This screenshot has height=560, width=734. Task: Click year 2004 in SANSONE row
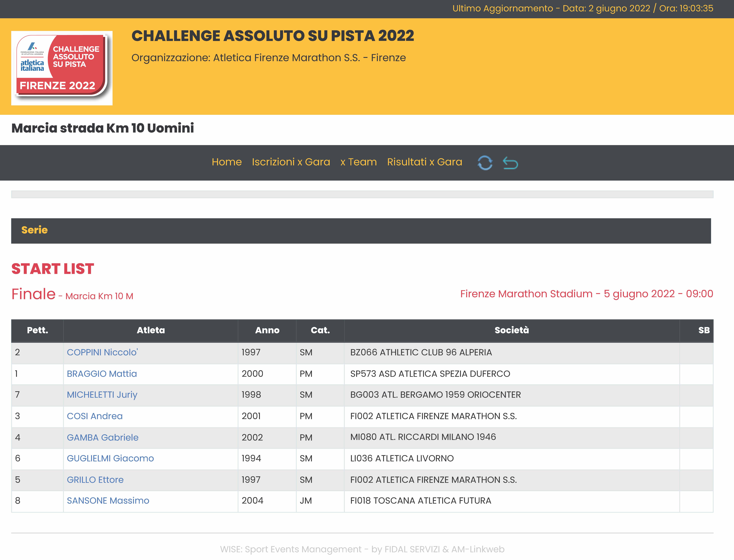[x=253, y=501]
